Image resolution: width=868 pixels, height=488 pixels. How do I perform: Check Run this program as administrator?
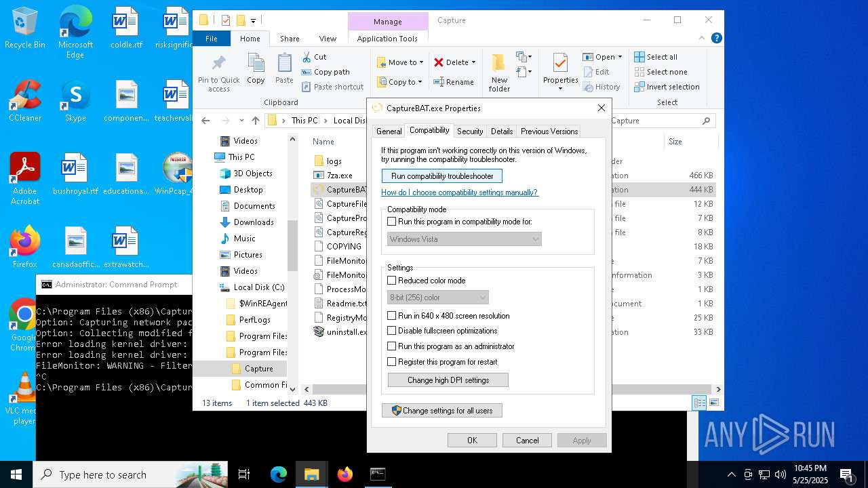click(x=391, y=346)
